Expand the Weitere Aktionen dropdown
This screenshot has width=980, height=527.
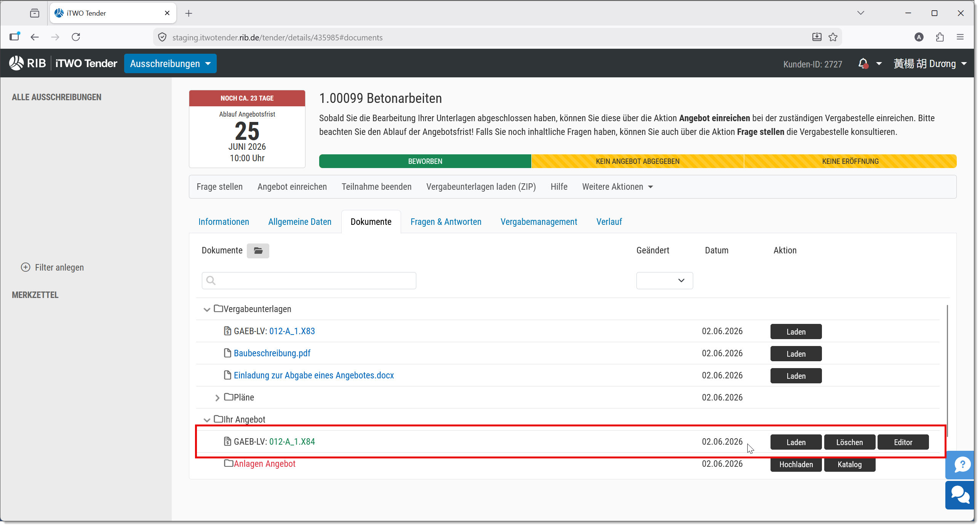coord(618,187)
